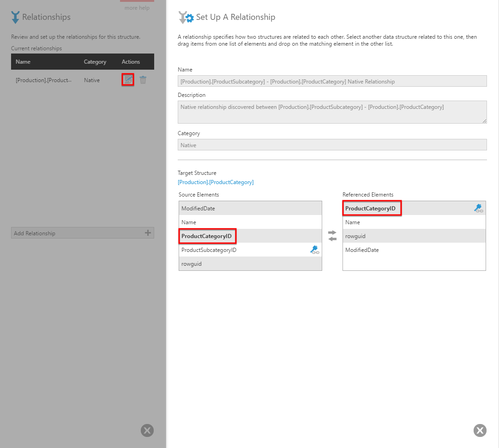Click the Relationships header icon
Screen dimensions: 499x448
click(15, 17)
